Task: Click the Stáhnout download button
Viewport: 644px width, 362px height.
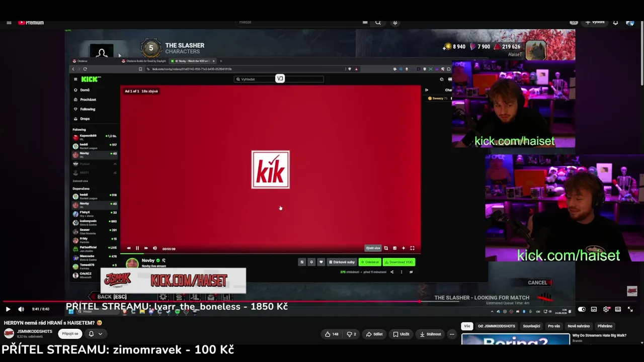Action: pyautogui.click(x=430, y=334)
